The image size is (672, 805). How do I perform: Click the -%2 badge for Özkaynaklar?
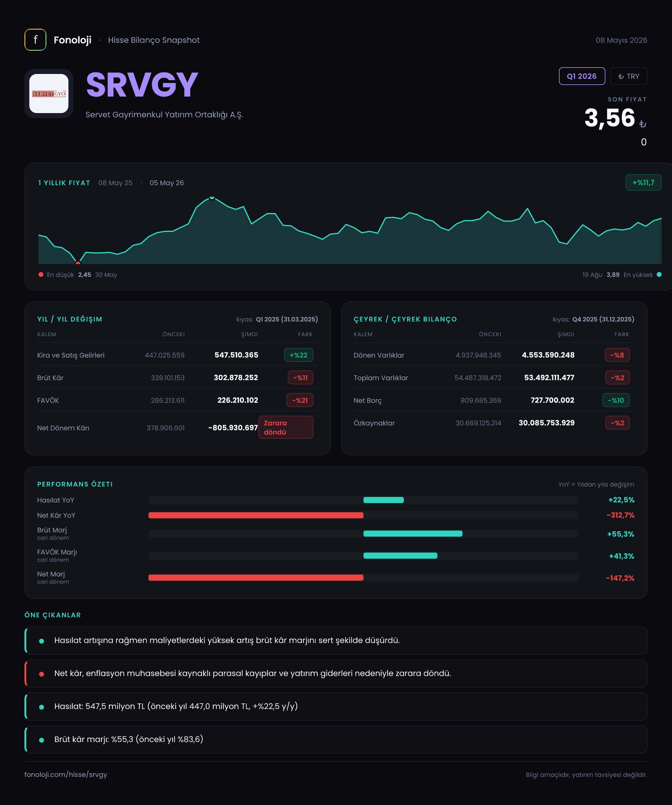pyautogui.click(x=617, y=423)
